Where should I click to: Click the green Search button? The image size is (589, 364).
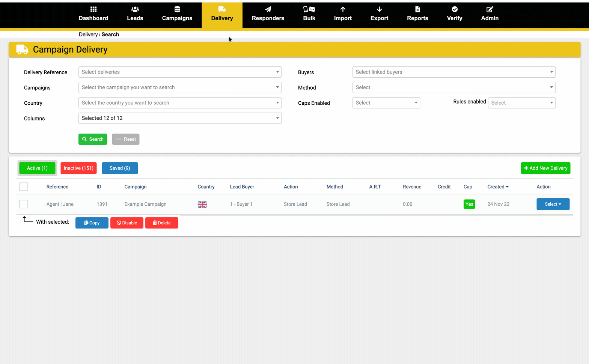93,139
